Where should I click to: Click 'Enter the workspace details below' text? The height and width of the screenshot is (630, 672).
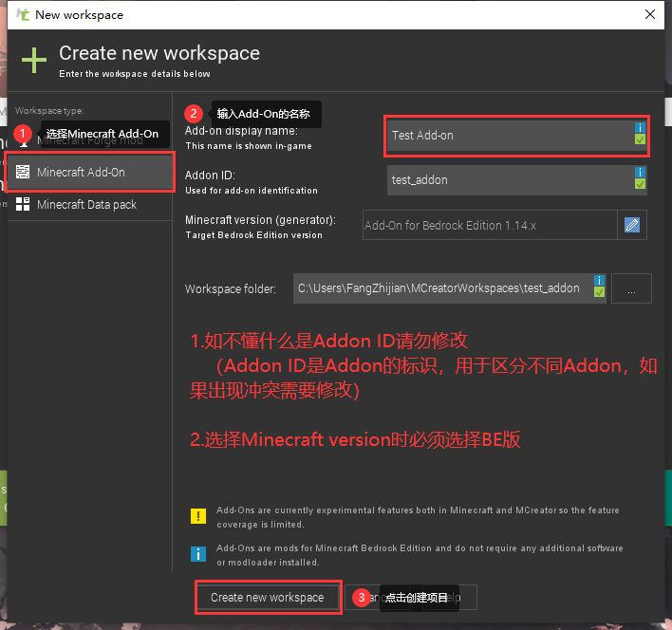click(x=135, y=74)
